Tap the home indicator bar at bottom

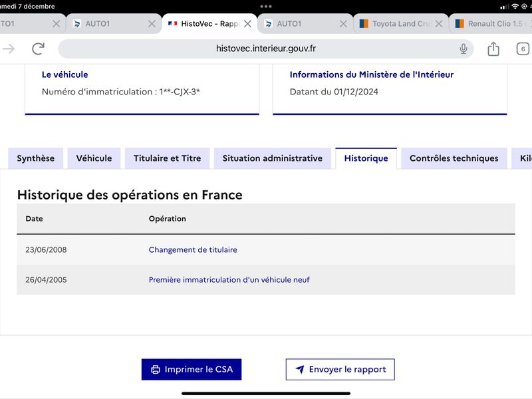point(266,394)
